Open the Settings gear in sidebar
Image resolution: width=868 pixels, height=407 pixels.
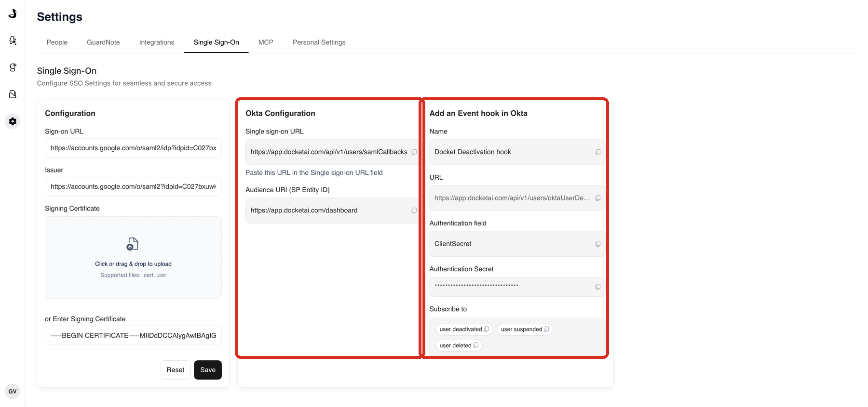point(13,121)
